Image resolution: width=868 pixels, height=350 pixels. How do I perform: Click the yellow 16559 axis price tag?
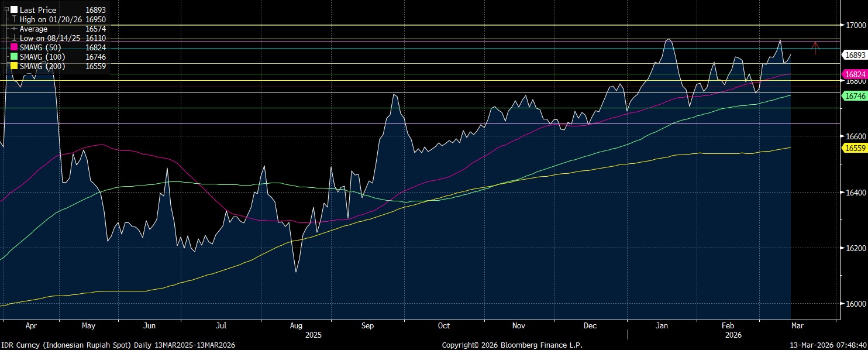(x=854, y=149)
